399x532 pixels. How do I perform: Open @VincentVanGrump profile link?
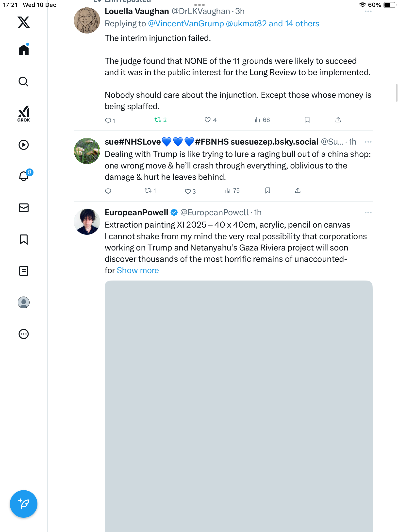coord(186,24)
